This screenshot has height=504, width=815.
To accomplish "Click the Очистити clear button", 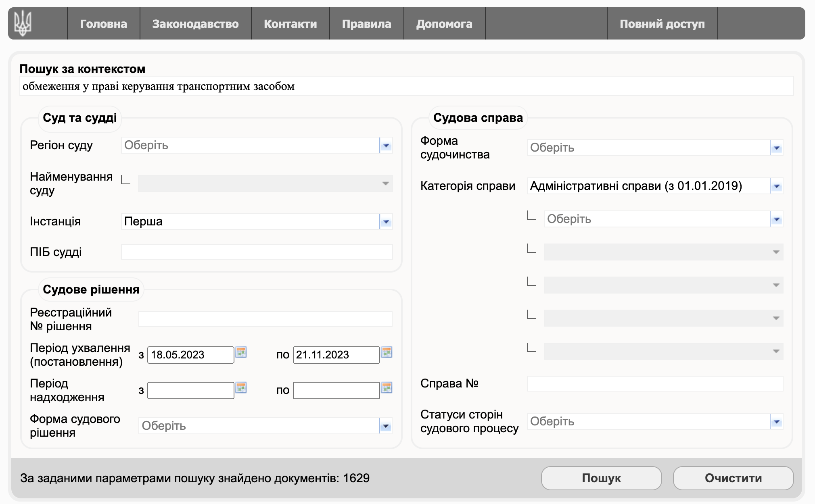I will (733, 478).
